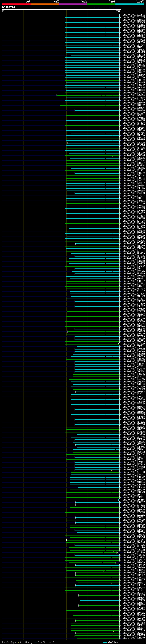The image size is (146, 644).
Task: Click UniRef100_Q5W1K1 label
Action: tap(133, 450)
